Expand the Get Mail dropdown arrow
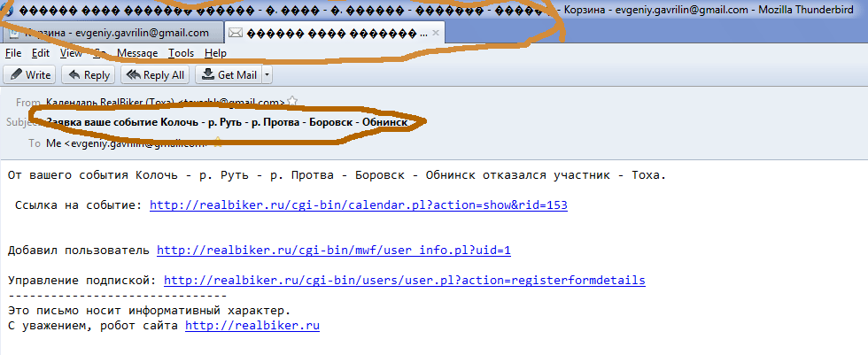 [x=267, y=75]
